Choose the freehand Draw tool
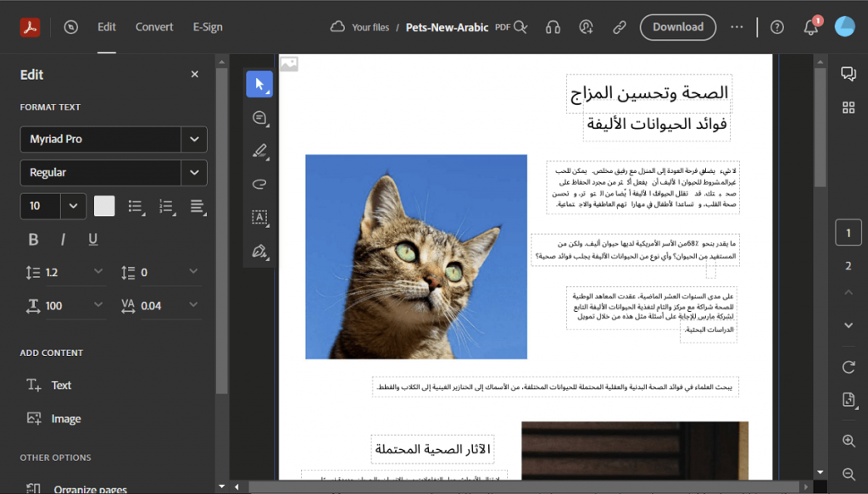The width and height of the screenshot is (868, 494). point(259,185)
